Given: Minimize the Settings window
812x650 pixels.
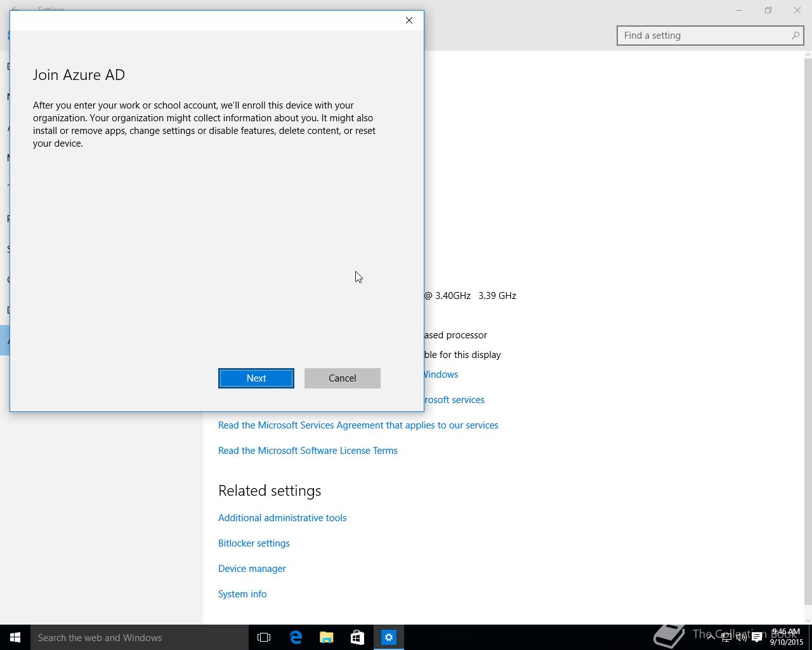Looking at the screenshot, I should pos(739,10).
